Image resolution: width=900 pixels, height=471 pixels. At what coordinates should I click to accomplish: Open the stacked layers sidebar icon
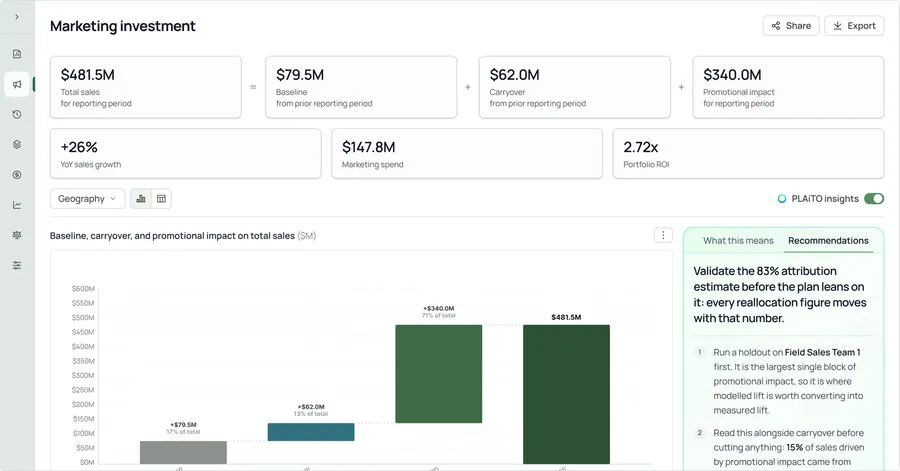point(17,145)
